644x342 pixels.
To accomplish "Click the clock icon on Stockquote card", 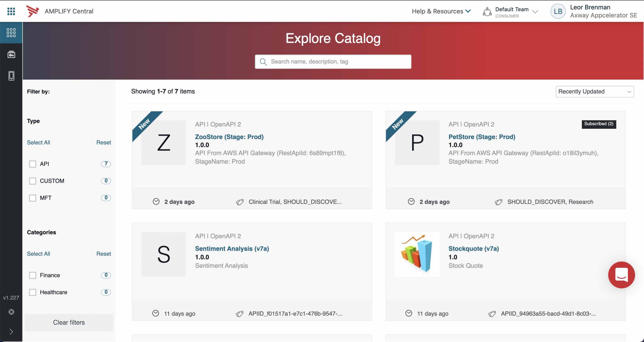I will point(409,313).
